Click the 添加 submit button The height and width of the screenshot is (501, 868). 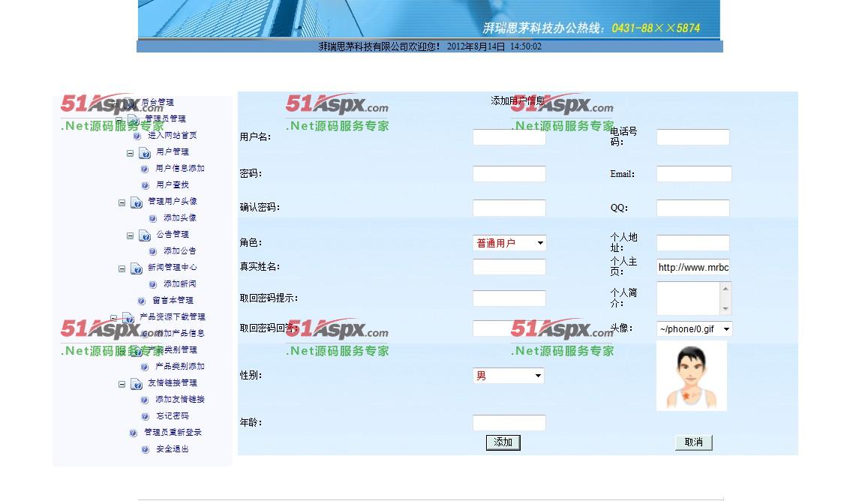click(x=503, y=442)
